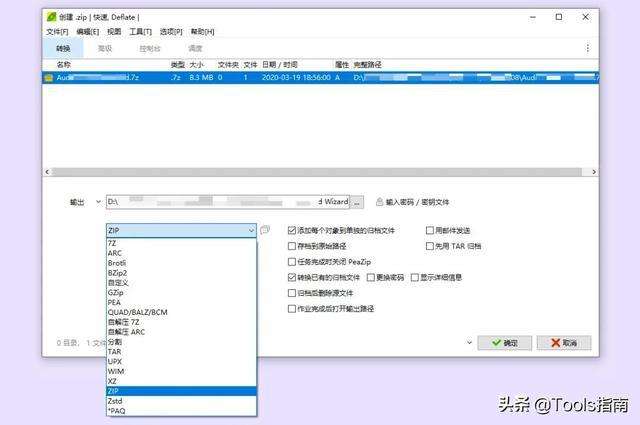
Task: Open the 文件[F] menu
Action: [57, 31]
